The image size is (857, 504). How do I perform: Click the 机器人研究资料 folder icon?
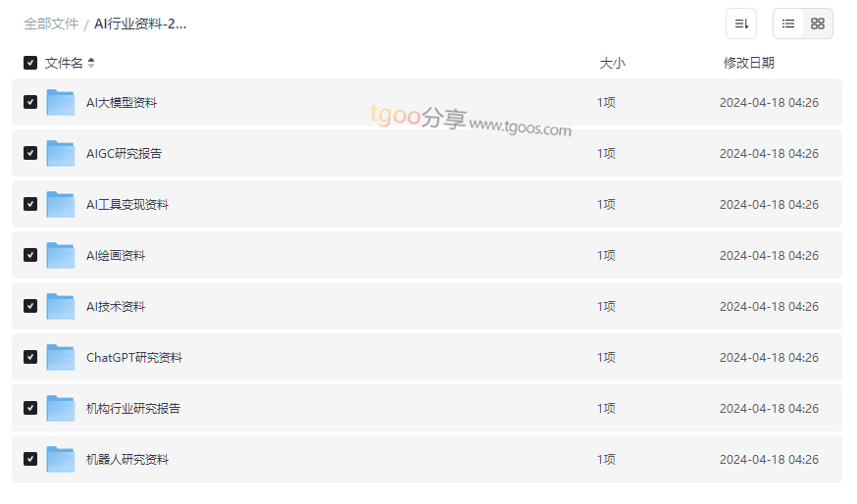tap(61, 460)
